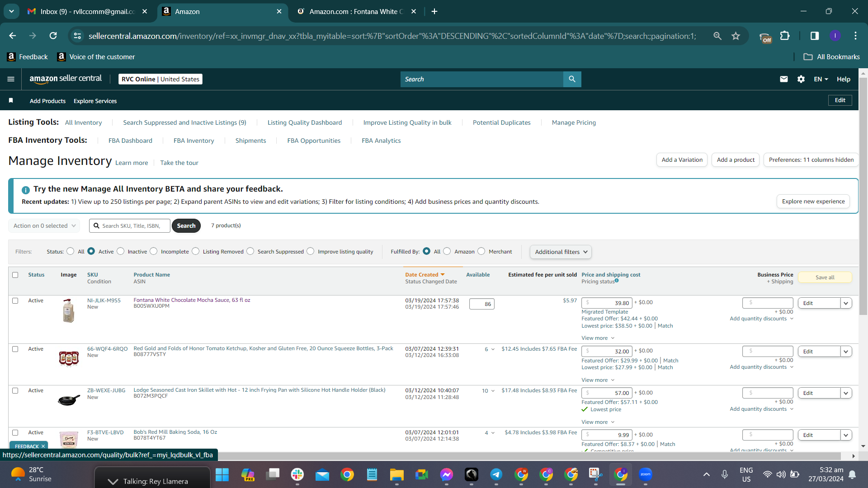Switch to the Gmail Inbox tab

point(87,11)
